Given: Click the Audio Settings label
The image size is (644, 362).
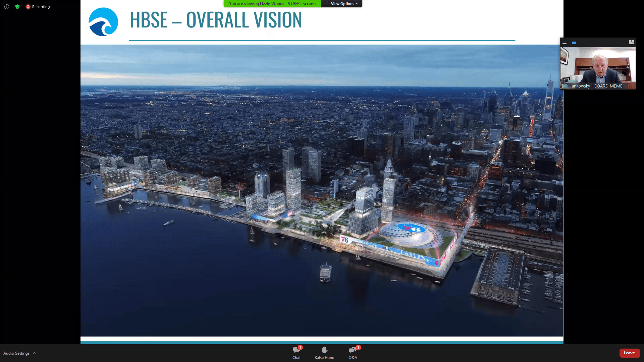Looking at the screenshot, I should 16,353.
